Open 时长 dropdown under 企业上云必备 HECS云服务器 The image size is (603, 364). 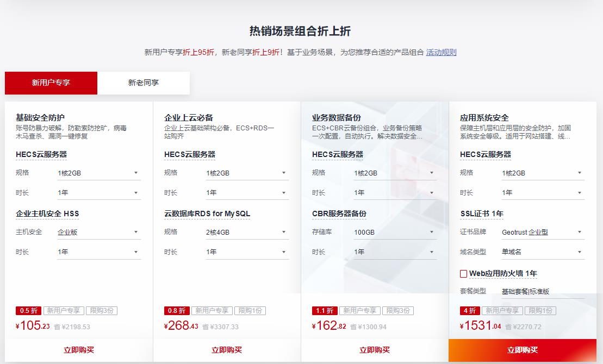247,192
